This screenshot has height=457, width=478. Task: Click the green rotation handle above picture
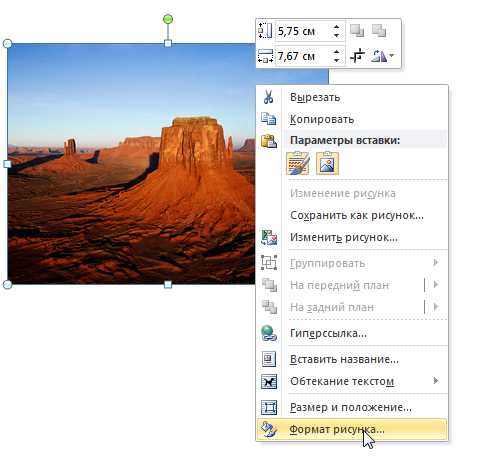pyautogui.click(x=168, y=19)
